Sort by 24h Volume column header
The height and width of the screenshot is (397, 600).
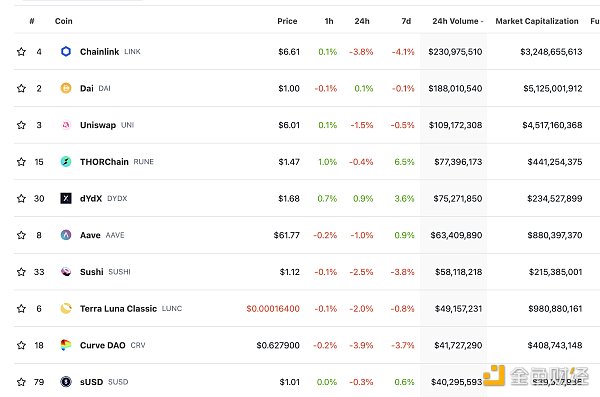pos(458,21)
